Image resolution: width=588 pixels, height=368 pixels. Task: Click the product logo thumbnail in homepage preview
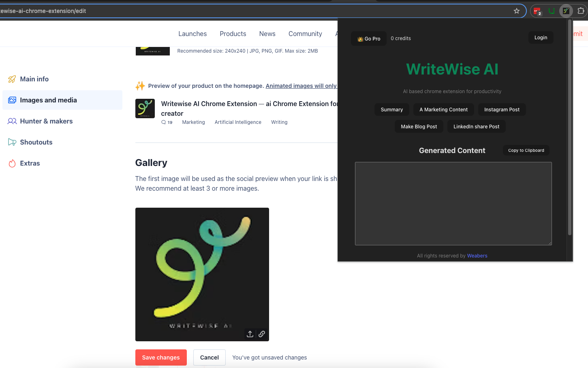[145, 108]
